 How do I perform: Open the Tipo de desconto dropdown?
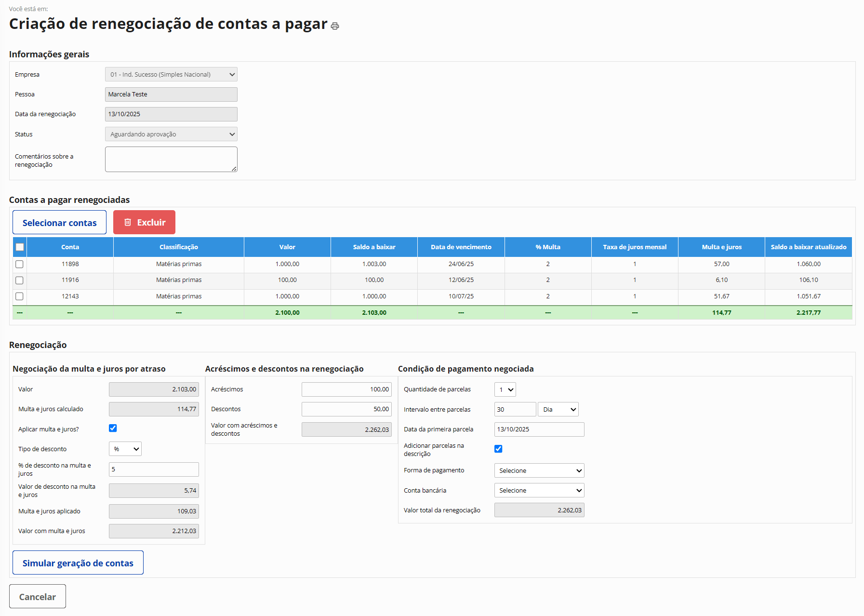pyautogui.click(x=125, y=449)
